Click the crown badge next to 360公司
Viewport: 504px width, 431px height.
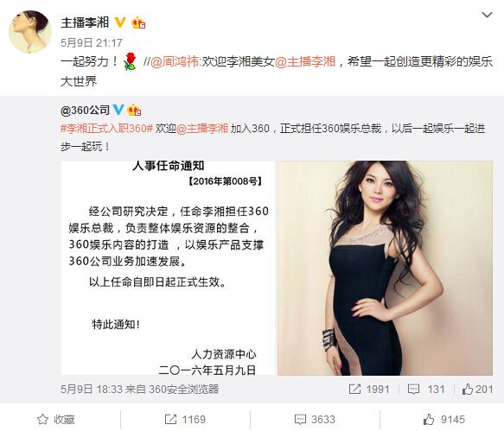point(134,111)
